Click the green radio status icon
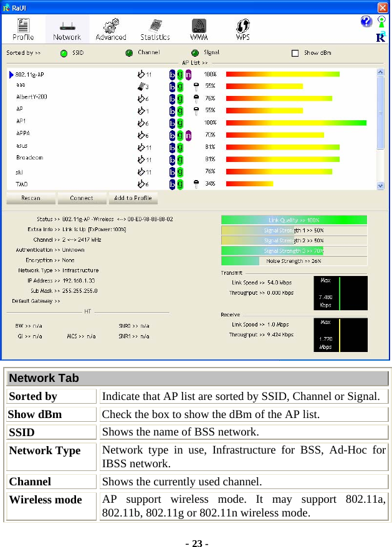The width and height of the screenshot is (392, 547). [x=381, y=22]
